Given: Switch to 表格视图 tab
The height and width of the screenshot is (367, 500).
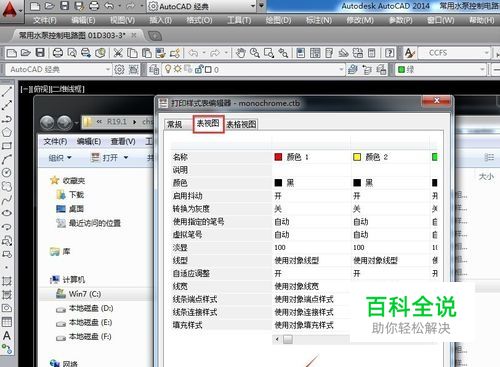Looking at the screenshot, I should pyautogui.click(x=241, y=124).
